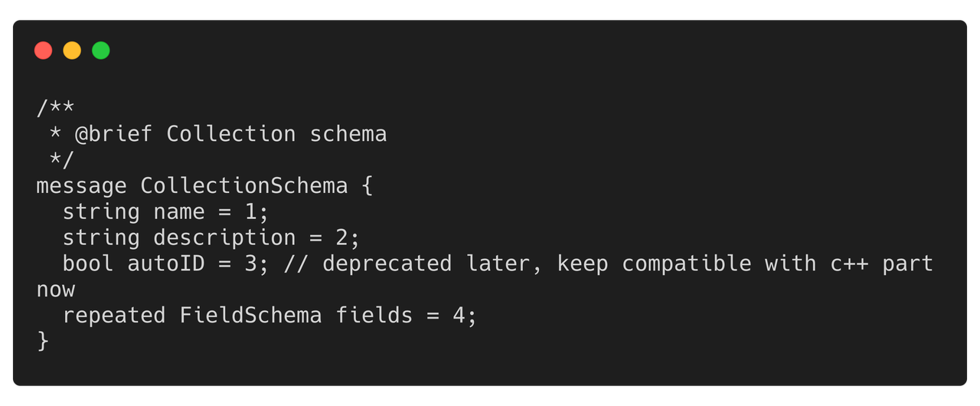Click the word "@brief" in the comment
This screenshot has height=406, width=980.
click(114, 134)
